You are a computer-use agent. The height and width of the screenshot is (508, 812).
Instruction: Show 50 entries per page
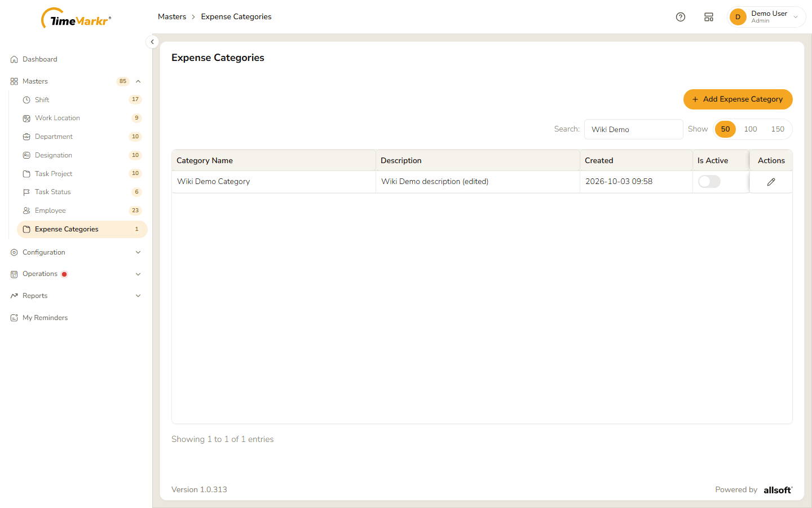pos(725,129)
